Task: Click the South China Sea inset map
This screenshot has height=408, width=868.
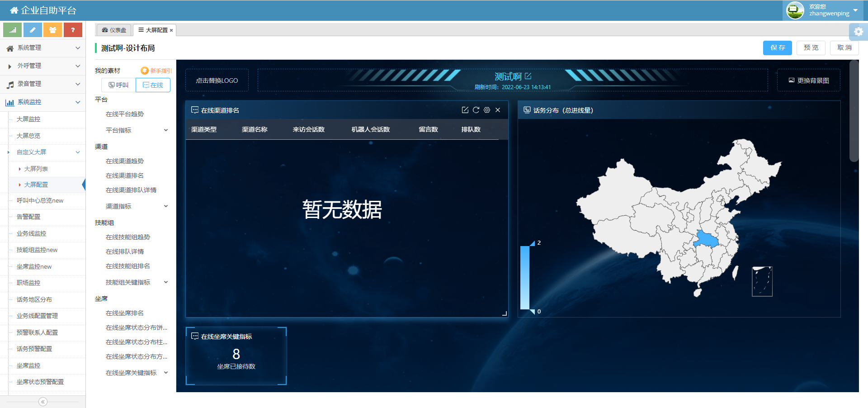Action: [762, 281]
